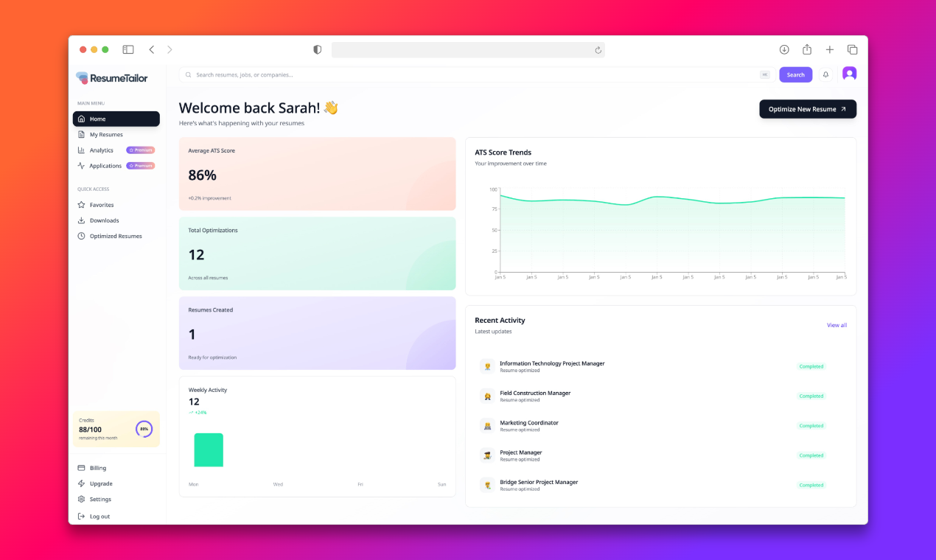The height and width of the screenshot is (560, 936).
Task: Click the credits 88% progress ring
Action: pyautogui.click(x=144, y=429)
